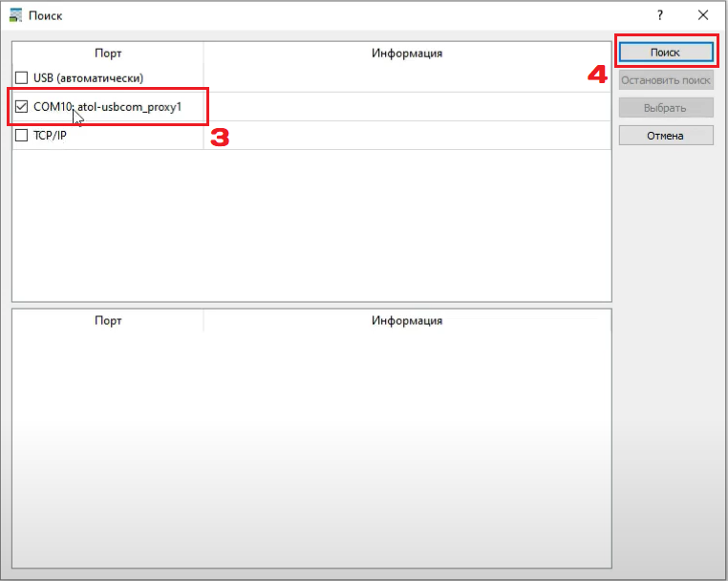The width and height of the screenshot is (728, 581).
Task: Click the lower table's Порт column header
Action: coord(108,321)
